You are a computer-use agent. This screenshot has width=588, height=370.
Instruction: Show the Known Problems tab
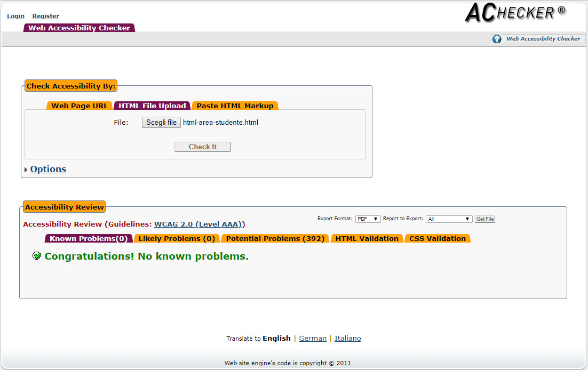point(89,238)
